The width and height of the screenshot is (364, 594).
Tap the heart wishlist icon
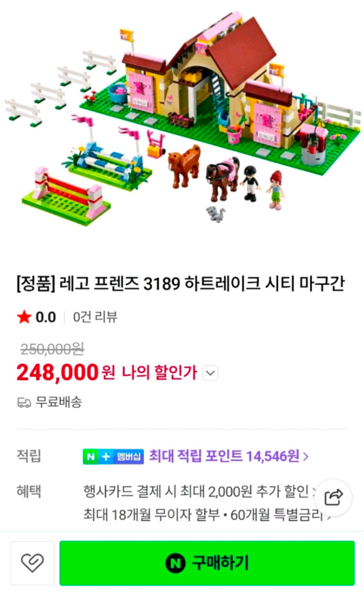pos(32,563)
